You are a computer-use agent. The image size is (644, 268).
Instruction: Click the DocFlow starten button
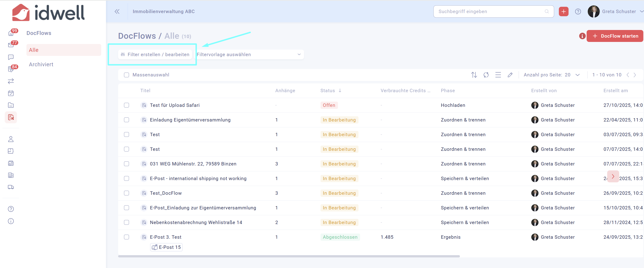615,36
